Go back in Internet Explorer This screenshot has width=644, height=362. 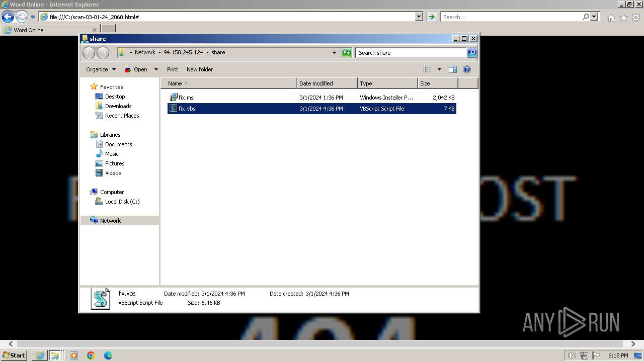8,17
